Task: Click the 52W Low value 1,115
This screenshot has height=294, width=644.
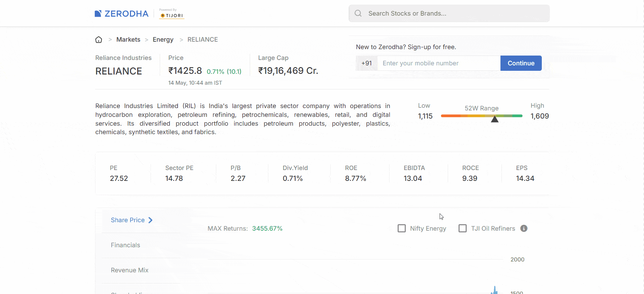Action: pyautogui.click(x=425, y=116)
